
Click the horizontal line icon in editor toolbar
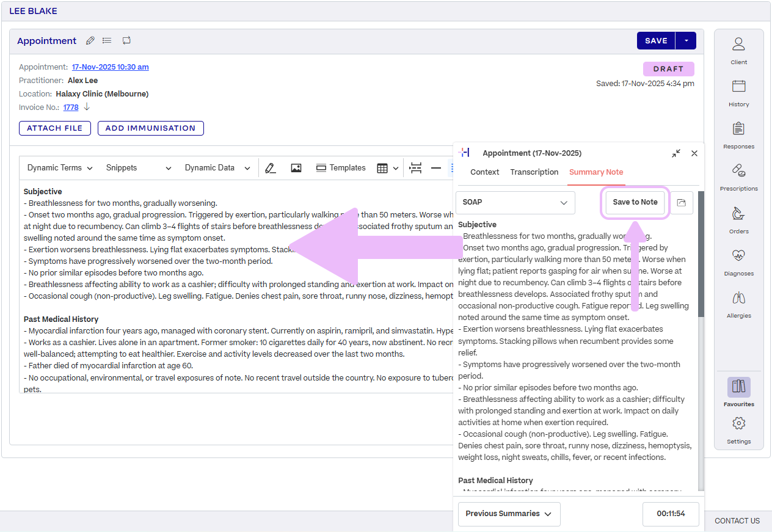436,168
